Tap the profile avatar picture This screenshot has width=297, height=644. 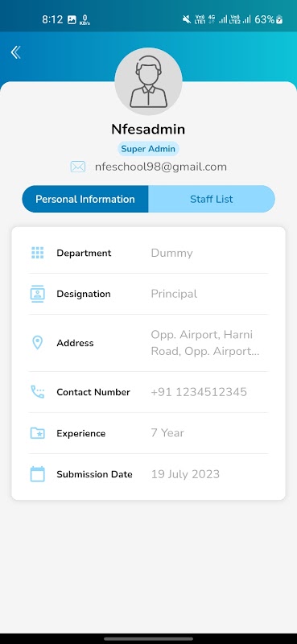click(148, 81)
